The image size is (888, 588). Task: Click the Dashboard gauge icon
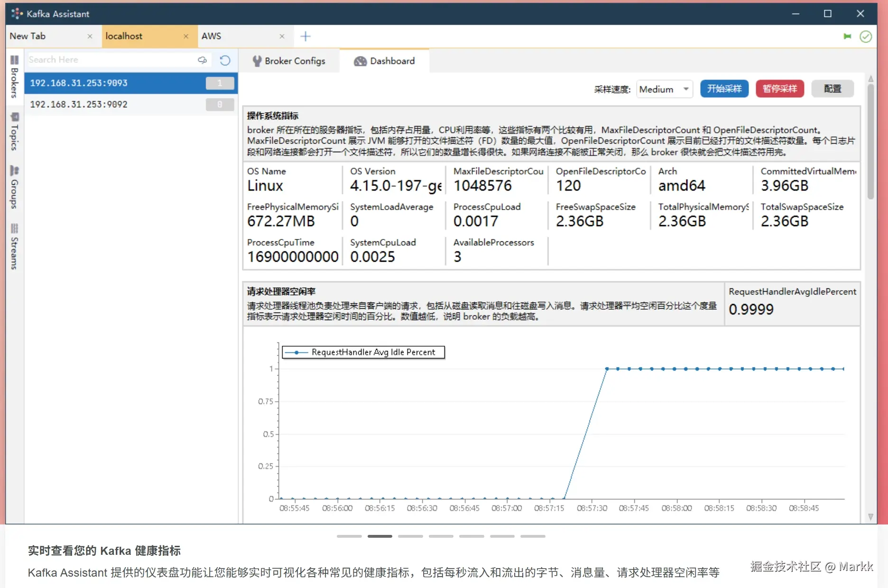tap(361, 61)
